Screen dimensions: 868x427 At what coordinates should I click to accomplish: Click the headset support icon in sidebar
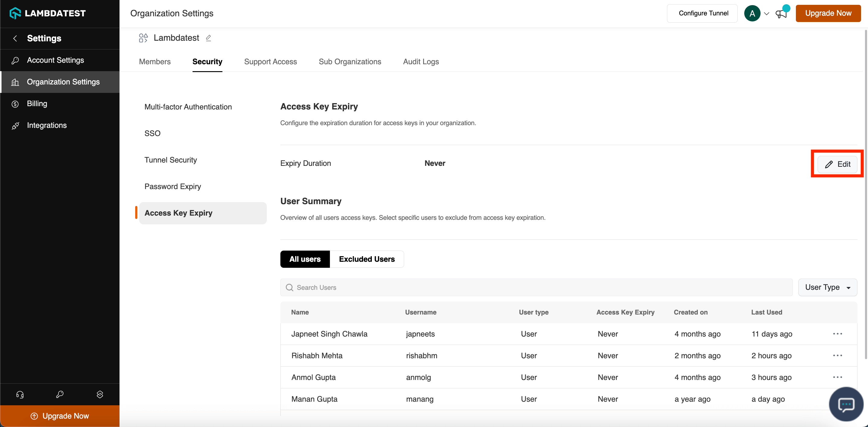pyautogui.click(x=20, y=394)
